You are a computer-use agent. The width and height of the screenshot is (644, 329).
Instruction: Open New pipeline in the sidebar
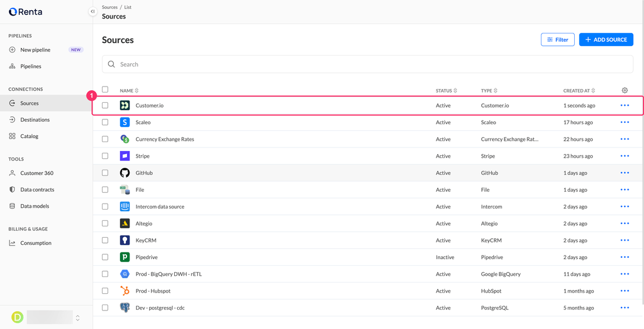coord(46,50)
